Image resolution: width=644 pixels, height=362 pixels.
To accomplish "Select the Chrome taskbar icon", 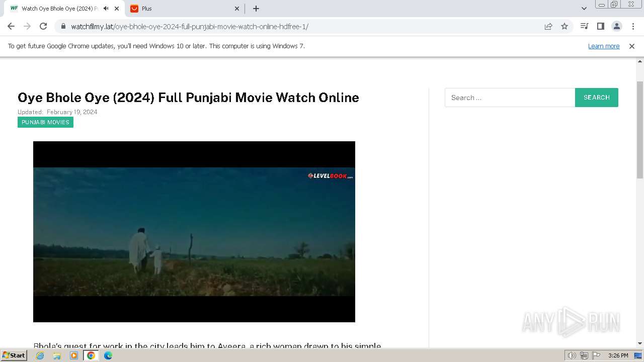I will 91,355.
